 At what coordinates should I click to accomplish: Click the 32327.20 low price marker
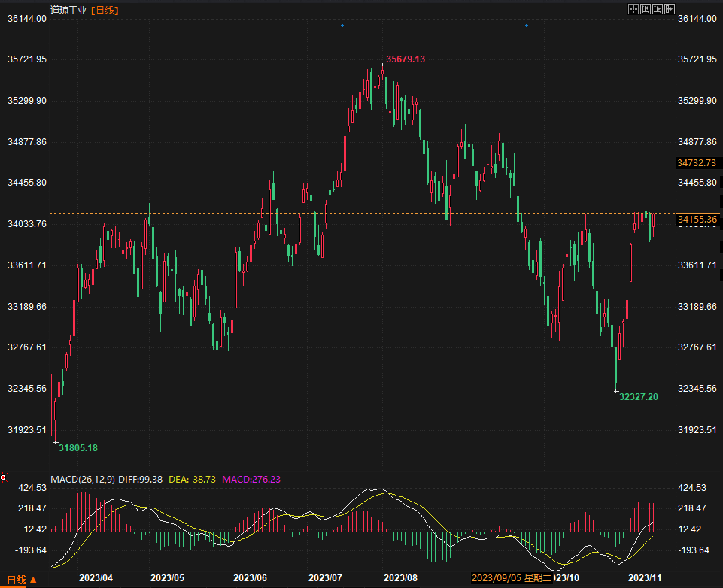(638, 396)
